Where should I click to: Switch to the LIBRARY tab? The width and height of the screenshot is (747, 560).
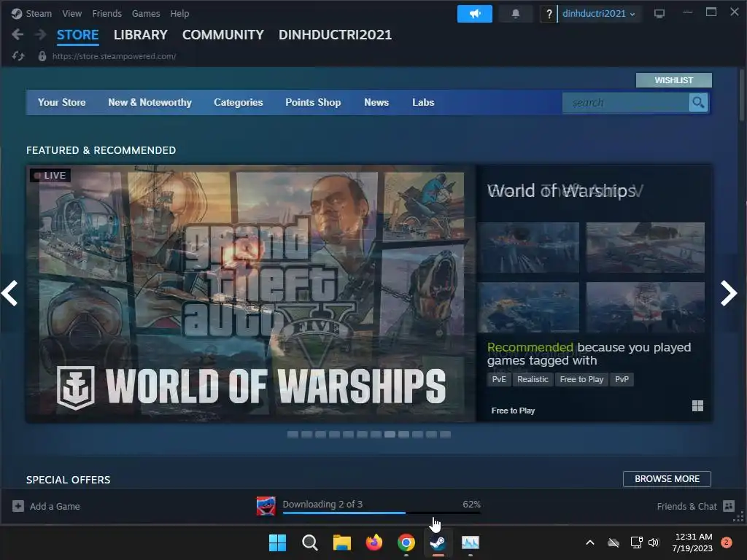coord(141,35)
